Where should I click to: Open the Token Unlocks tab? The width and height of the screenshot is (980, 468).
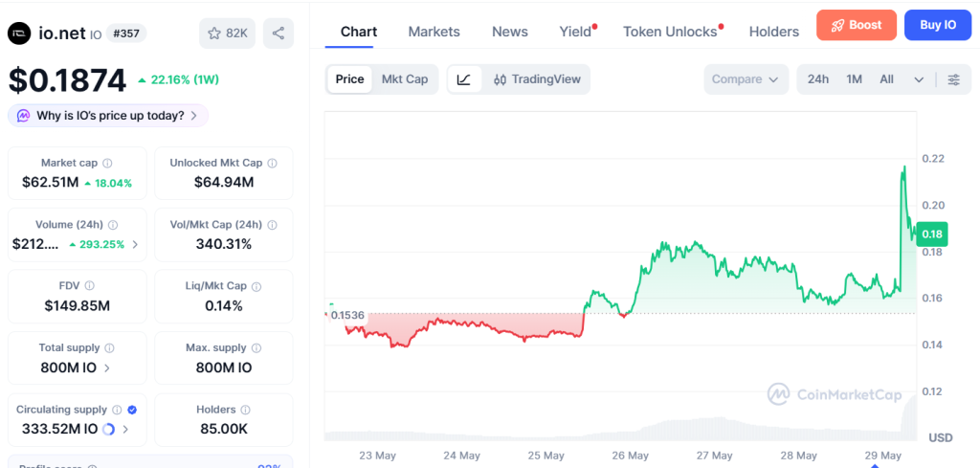(670, 32)
